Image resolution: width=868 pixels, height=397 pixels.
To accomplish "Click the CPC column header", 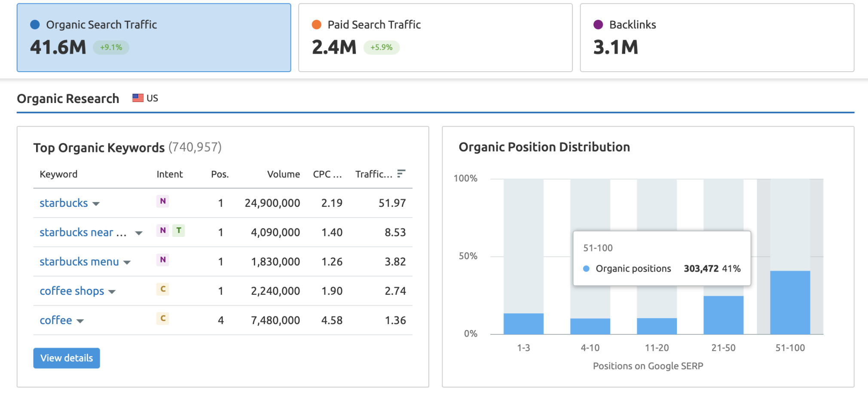I will coord(327,174).
